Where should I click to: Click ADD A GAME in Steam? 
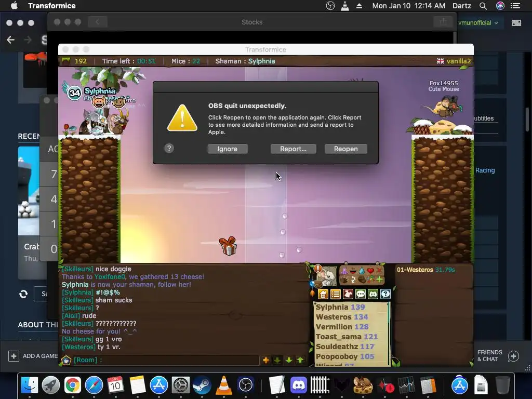point(33,356)
